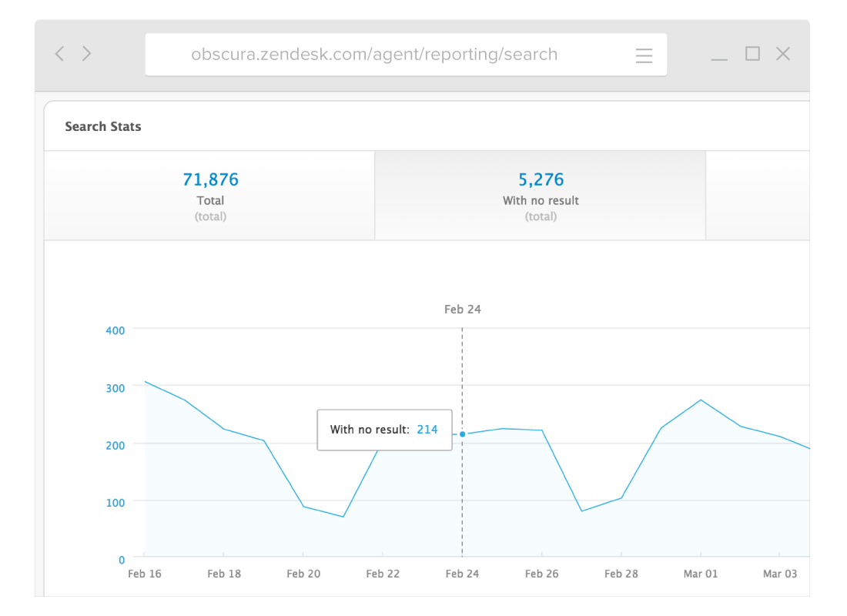Click the Feb 24 label above the chart
Screen dimensions: 847x616
(x=463, y=310)
